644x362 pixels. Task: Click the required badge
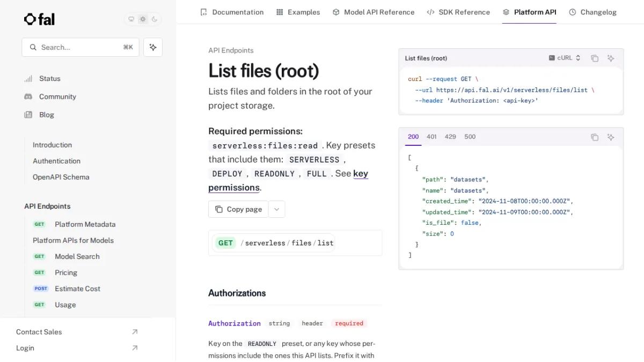[349, 323]
